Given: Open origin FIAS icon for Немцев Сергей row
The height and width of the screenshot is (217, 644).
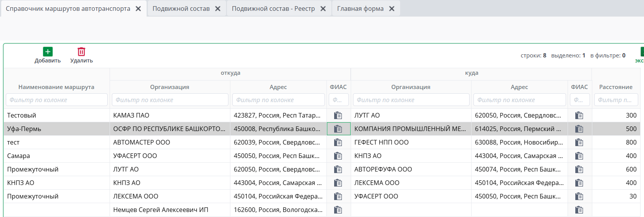Looking at the screenshot, I should point(338,210).
